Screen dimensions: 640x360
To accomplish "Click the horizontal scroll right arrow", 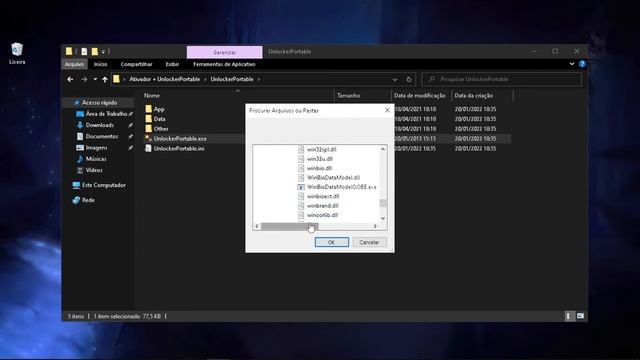I will [375, 226].
